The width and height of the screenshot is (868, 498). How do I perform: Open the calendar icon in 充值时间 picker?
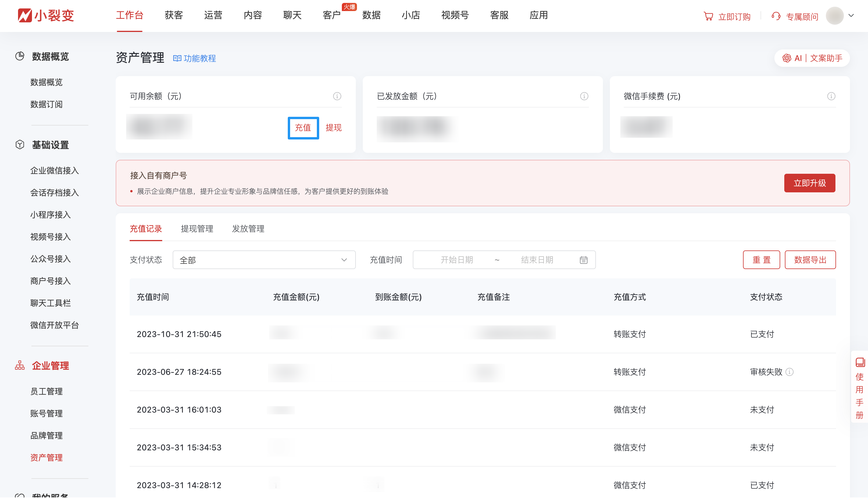pos(583,259)
